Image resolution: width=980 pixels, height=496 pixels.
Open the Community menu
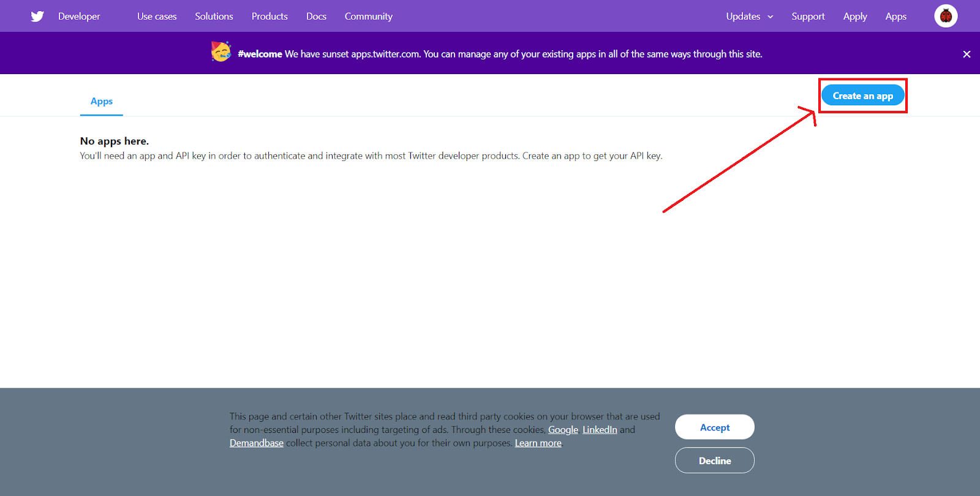click(x=369, y=17)
